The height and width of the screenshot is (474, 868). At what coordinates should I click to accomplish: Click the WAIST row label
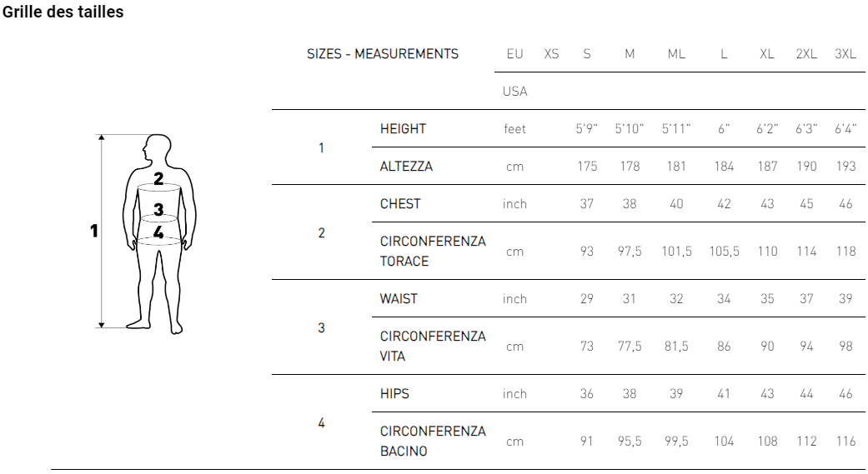point(399,299)
